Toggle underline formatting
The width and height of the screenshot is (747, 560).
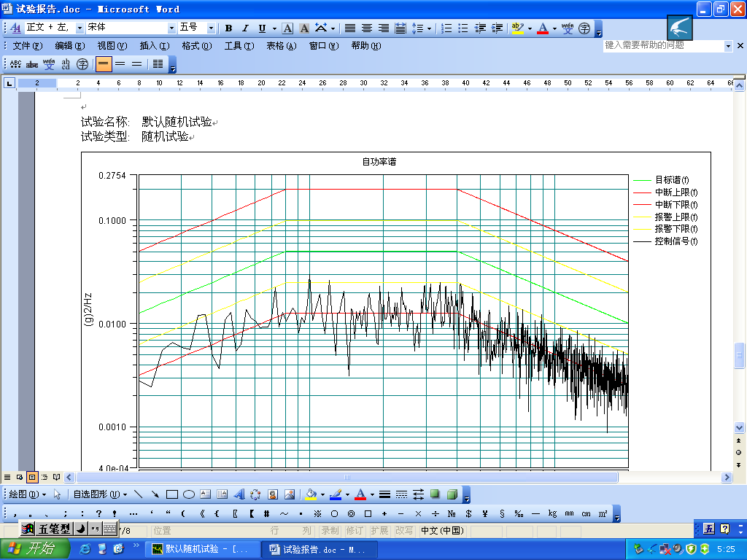[x=262, y=28]
